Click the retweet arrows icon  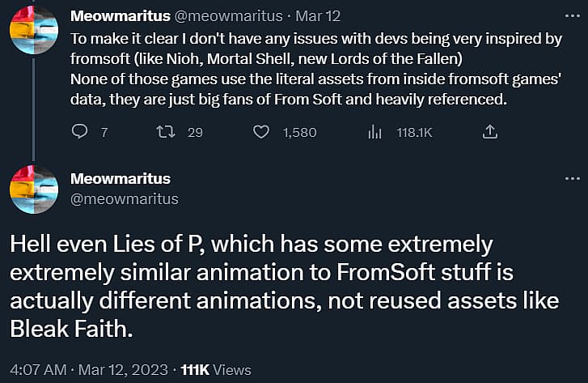[x=165, y=132]
